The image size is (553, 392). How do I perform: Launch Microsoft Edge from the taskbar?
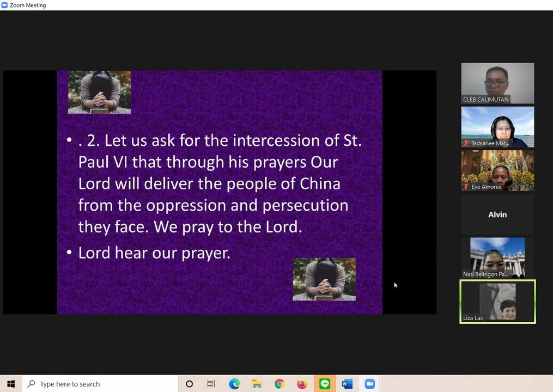pyautogui.click(x=234, y=384)
